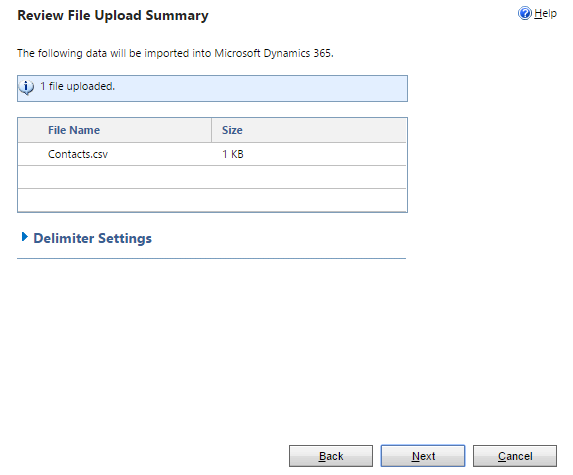Go to the Next wizard step
573x475 pixels.
pyautogui.click(x=423, y=456)
